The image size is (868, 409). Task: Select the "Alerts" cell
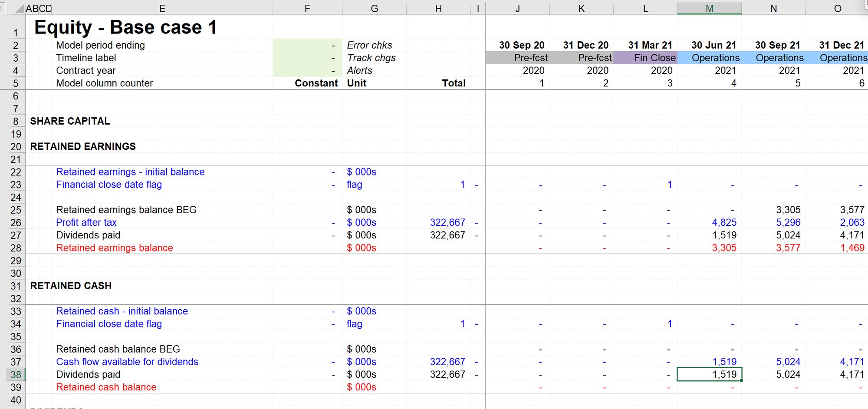coord(359,70)
